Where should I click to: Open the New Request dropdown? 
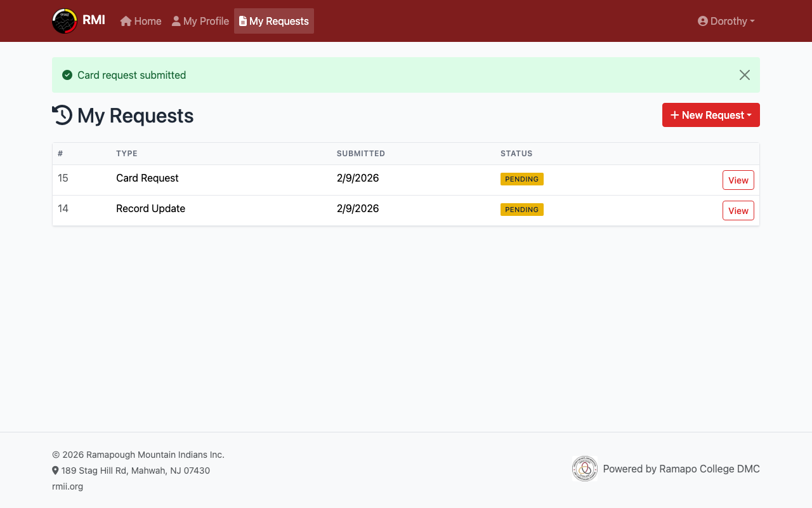click(x=710, y=115)
